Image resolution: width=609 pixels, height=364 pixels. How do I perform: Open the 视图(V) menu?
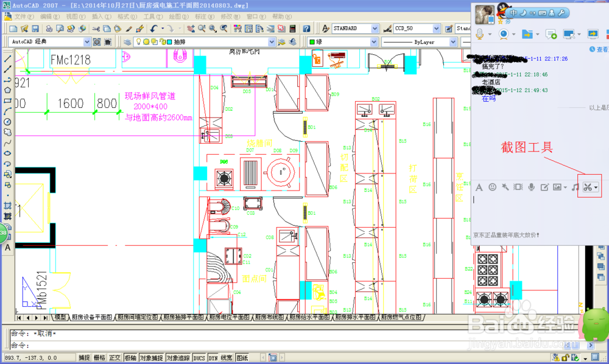point(76,16)
